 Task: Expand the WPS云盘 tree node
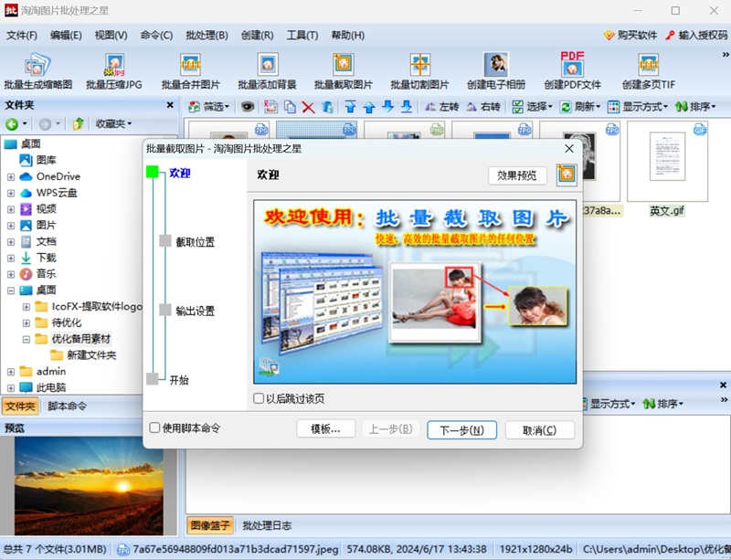coord(11,193)
